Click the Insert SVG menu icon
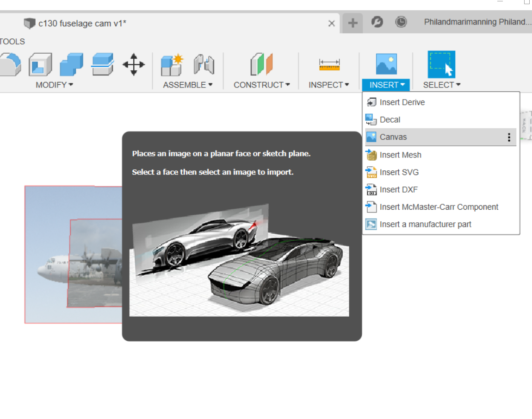 click(x=371, y=172)
